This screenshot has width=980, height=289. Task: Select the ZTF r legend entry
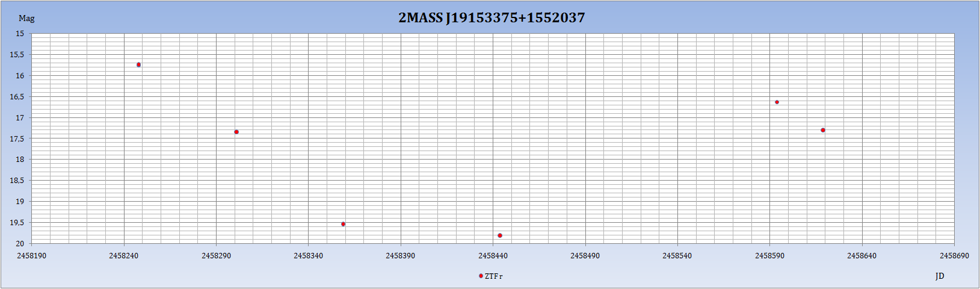tap(490, 276)
